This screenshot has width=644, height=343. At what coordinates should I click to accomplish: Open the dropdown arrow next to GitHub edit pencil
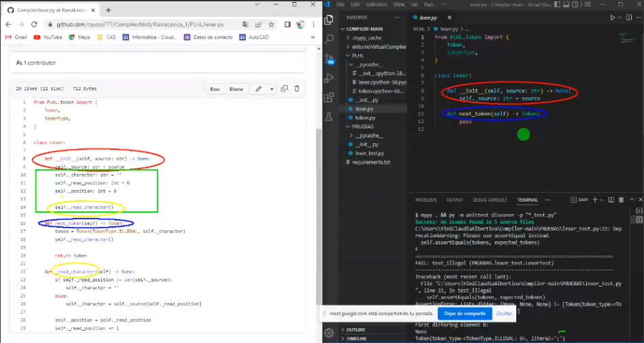click(272, 89)
